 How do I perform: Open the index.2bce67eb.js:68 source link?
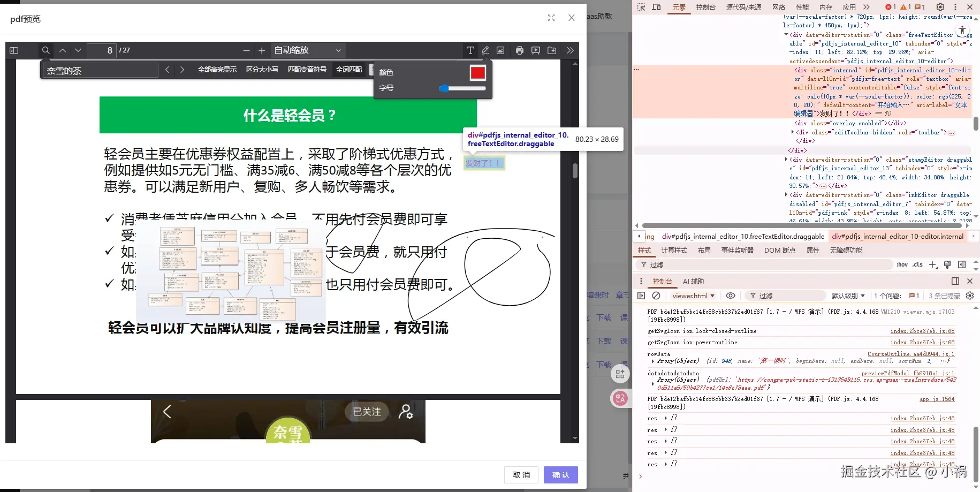point(922,331)
